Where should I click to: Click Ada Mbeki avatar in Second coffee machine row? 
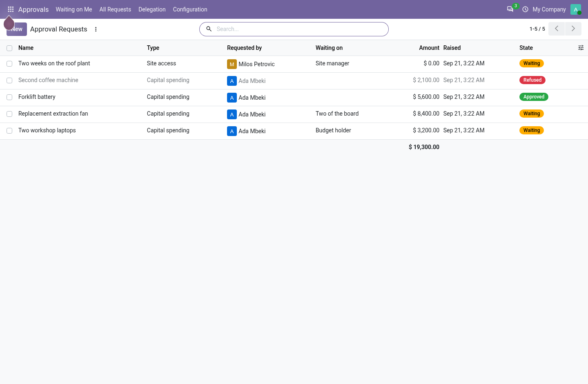[x=232, y=81]
